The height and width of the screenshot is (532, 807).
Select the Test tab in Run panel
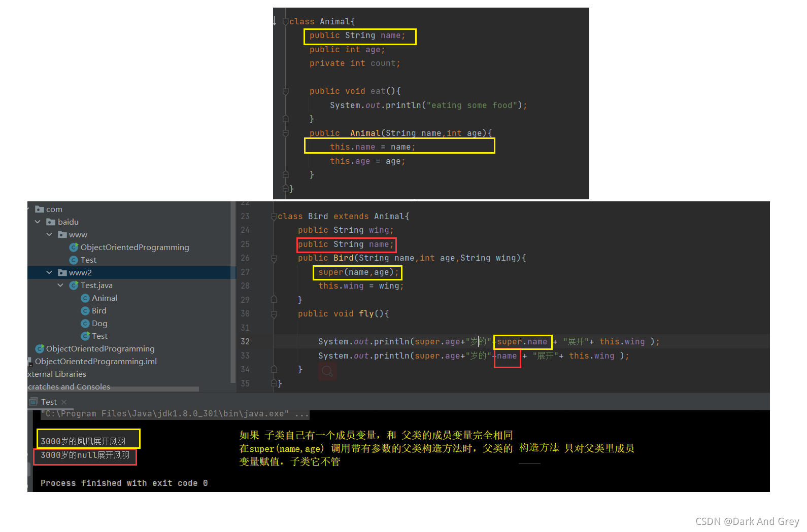click(49, 402)
